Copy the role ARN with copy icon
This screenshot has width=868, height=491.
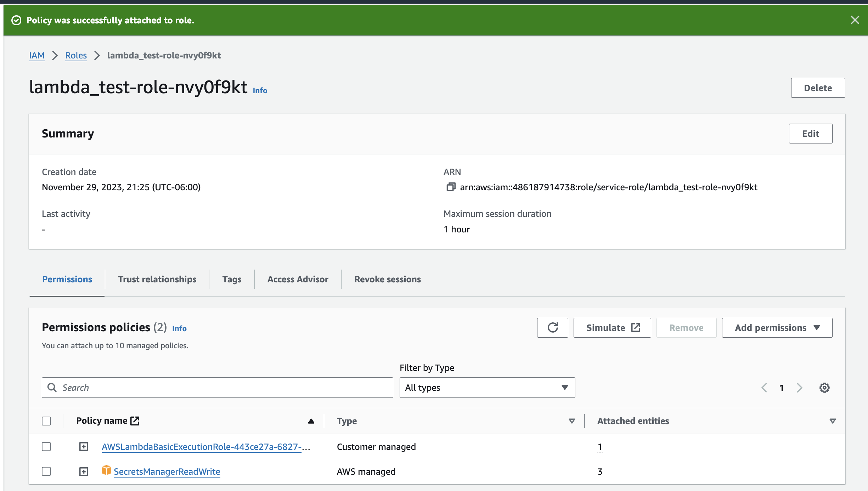pyautogui.click(x=451, y=187)
